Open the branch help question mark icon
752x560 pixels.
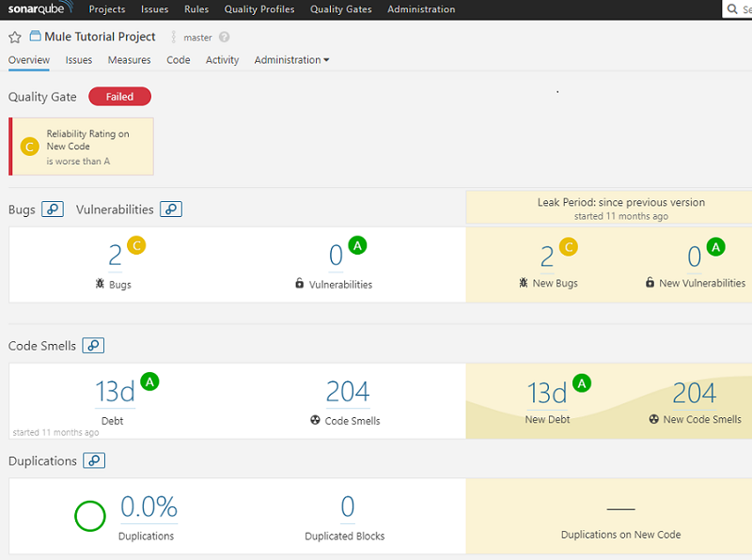pyautogui.click(x=224, y=37)
